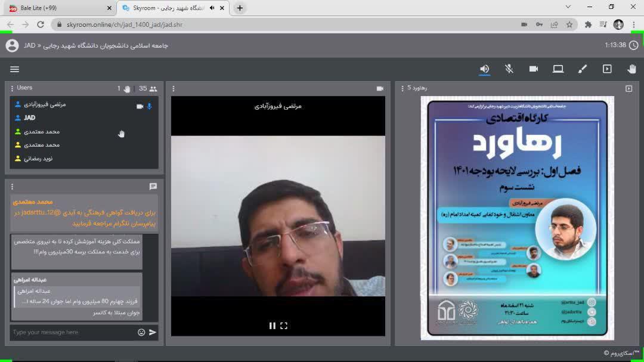Raise hand using toolbar hand icon

[x=631, y=69]
